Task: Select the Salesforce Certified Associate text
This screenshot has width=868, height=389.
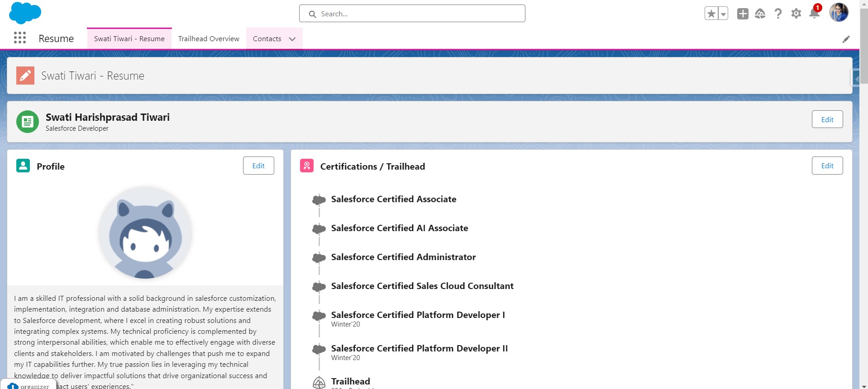Action: click(x=394, y=199)
